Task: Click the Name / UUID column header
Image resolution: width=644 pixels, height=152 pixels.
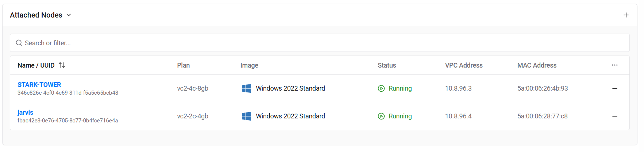Action: (36, 65)
